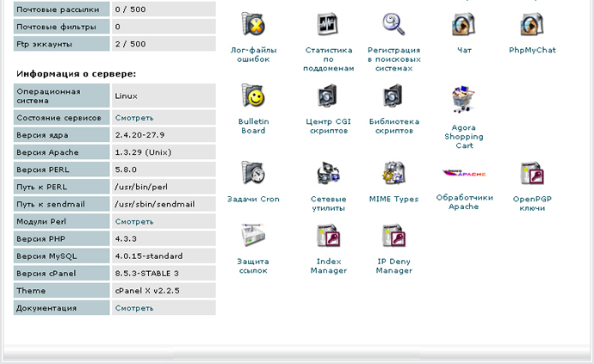This screenshot has width=594, height=364.
Task: Launch the Чат icon
Action: click(464, 25)
